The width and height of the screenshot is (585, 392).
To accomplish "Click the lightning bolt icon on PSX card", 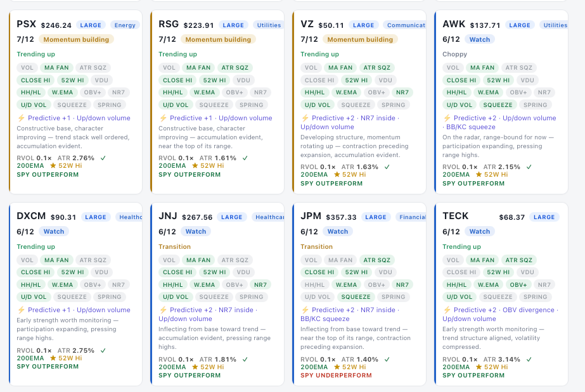I will point(22,118).
